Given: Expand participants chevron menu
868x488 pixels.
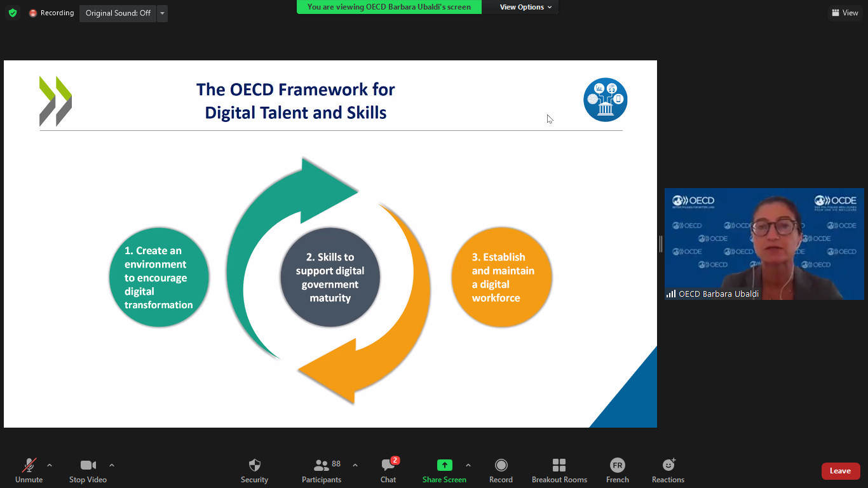Looking at the screenshot, I should pyautogui.click(x=355, y=465).
